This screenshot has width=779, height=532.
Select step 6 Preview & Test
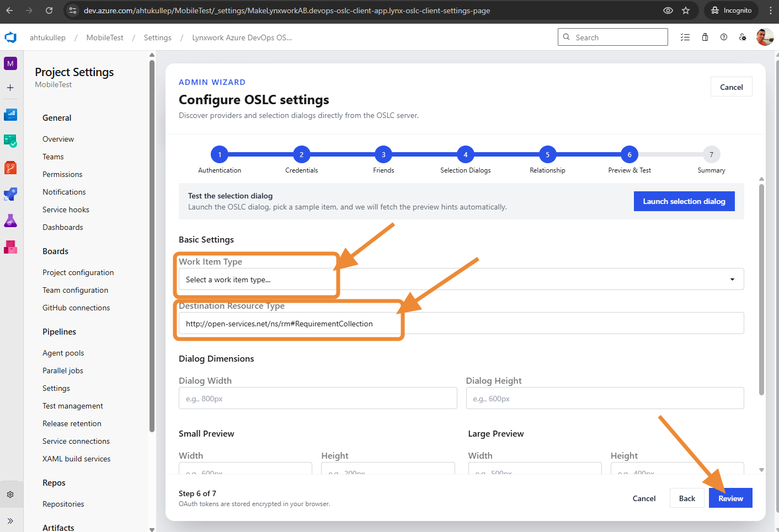(629, 155)
